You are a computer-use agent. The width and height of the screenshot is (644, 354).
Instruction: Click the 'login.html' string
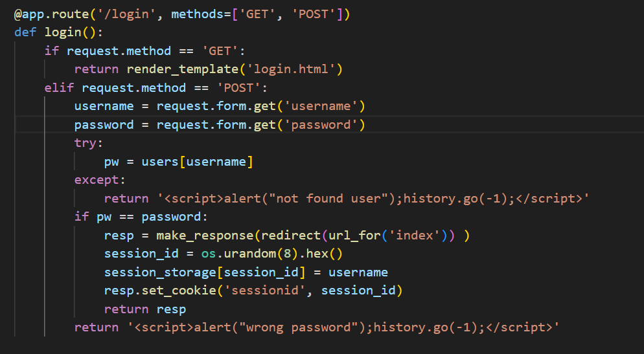tap(291, 69)
